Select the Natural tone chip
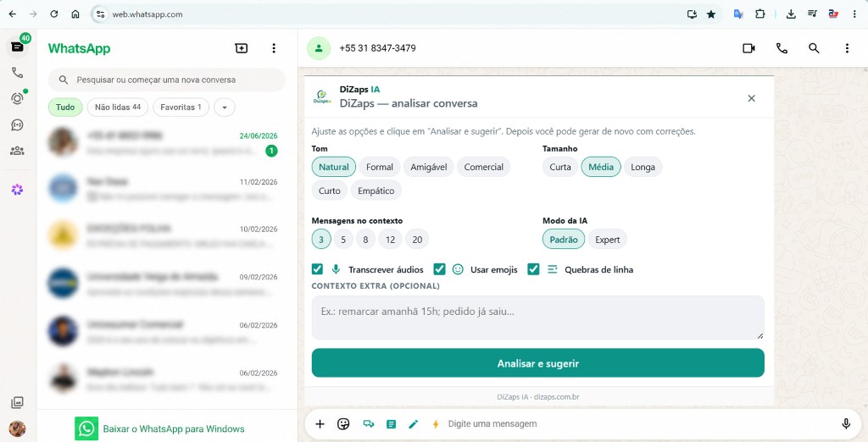Viewport: 868px width, 442px height. pos(334,167)
